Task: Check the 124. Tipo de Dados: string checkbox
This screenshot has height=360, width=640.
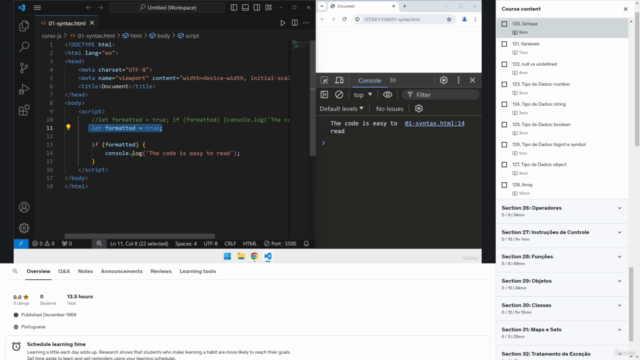Action: point(504,104)
